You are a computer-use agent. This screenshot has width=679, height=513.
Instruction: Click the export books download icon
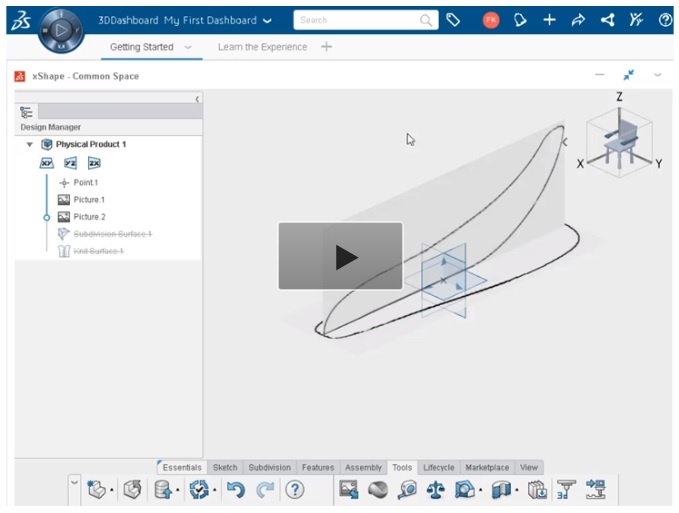coord(537,490)
